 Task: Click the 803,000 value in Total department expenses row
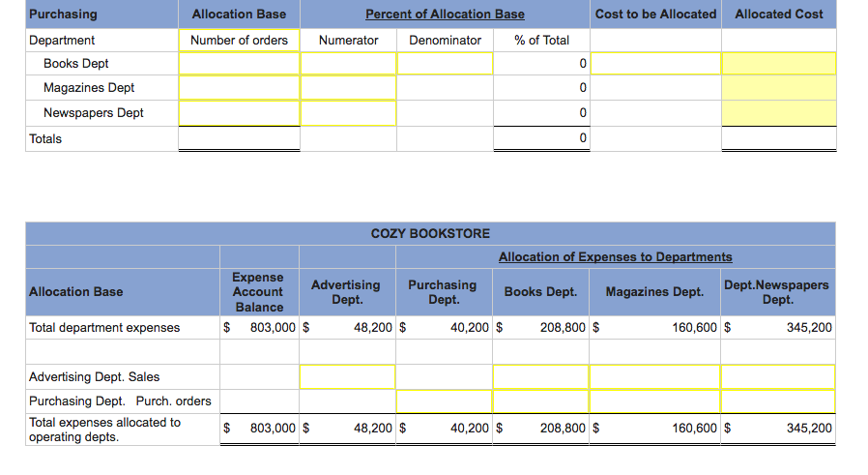click(273, 328)
